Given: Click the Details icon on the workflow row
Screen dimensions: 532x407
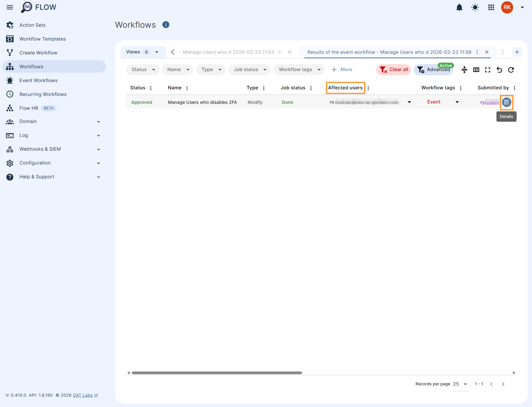Looking at the screenshot, I should [507, 102].
